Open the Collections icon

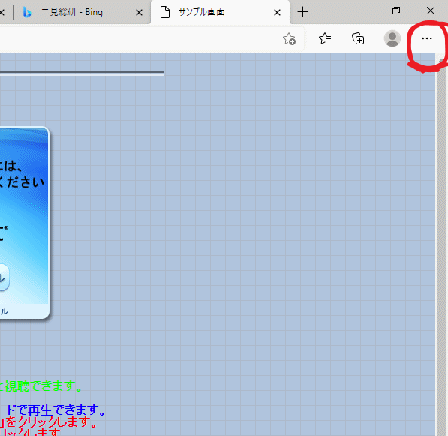coord(358,39)
